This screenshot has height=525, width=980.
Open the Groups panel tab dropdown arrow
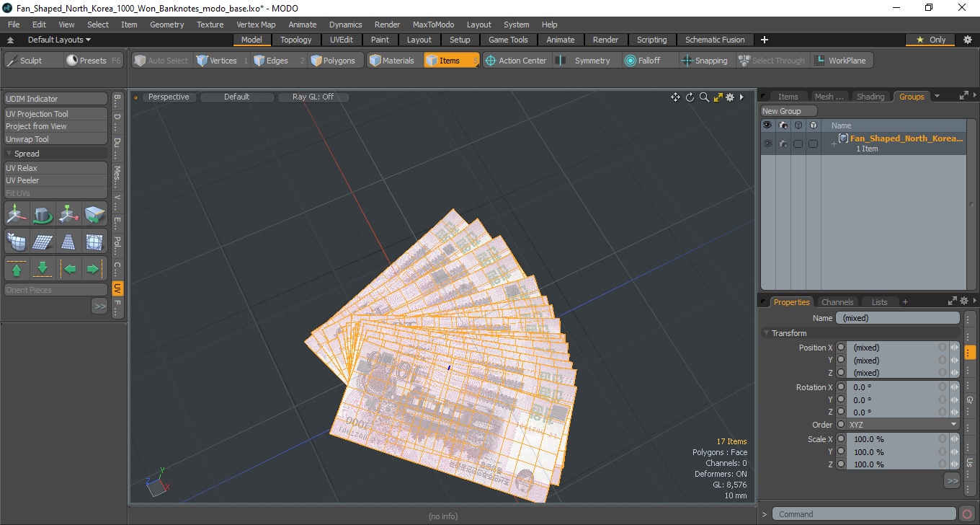point(937,96)
